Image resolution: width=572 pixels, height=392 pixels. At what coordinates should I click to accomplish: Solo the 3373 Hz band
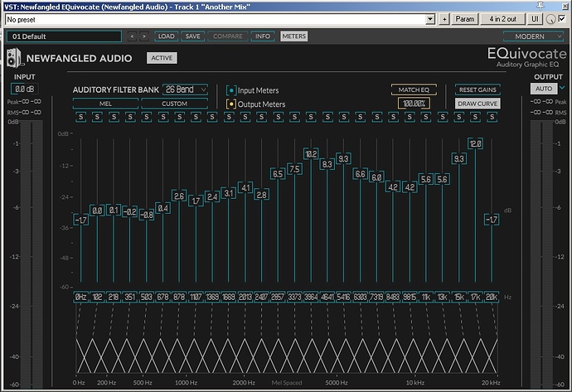point(294,117)
